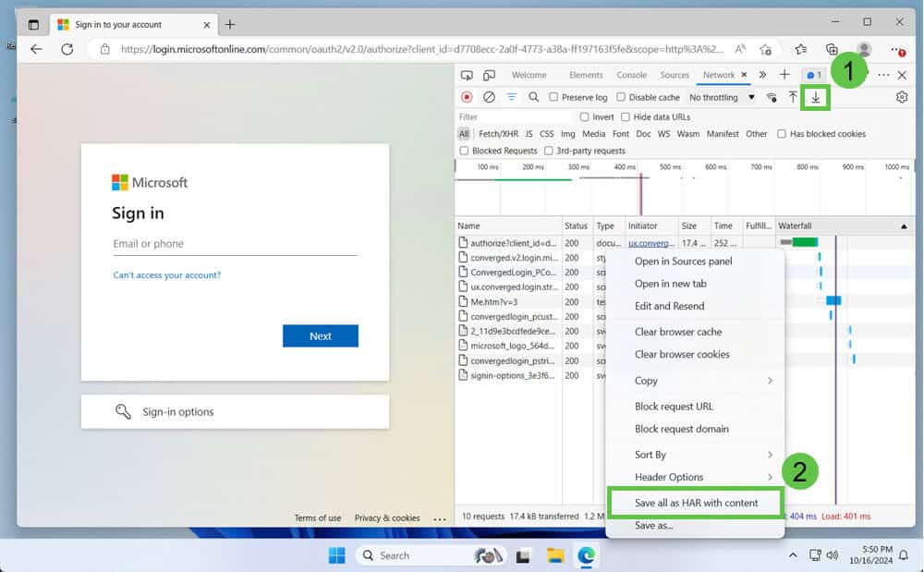The width and height of the screenshot is (924, 572).
Task: Open Privacy & cookies link
Action: tap(387, 517)
